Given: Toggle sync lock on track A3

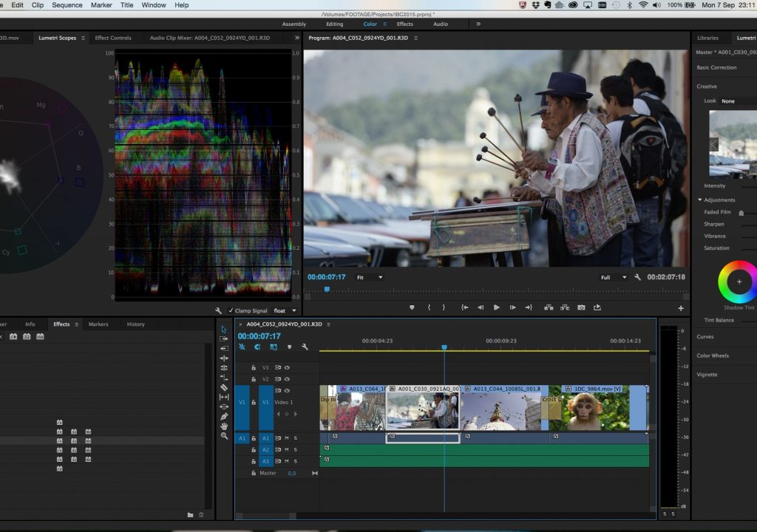Looking at the screenshot, I should click(x=278, y=461).
